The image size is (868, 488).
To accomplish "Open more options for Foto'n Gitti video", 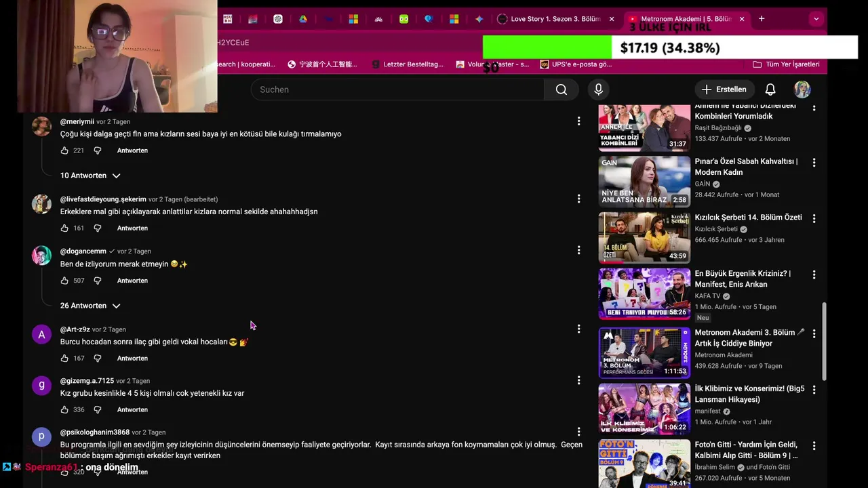I will (814, 446).
